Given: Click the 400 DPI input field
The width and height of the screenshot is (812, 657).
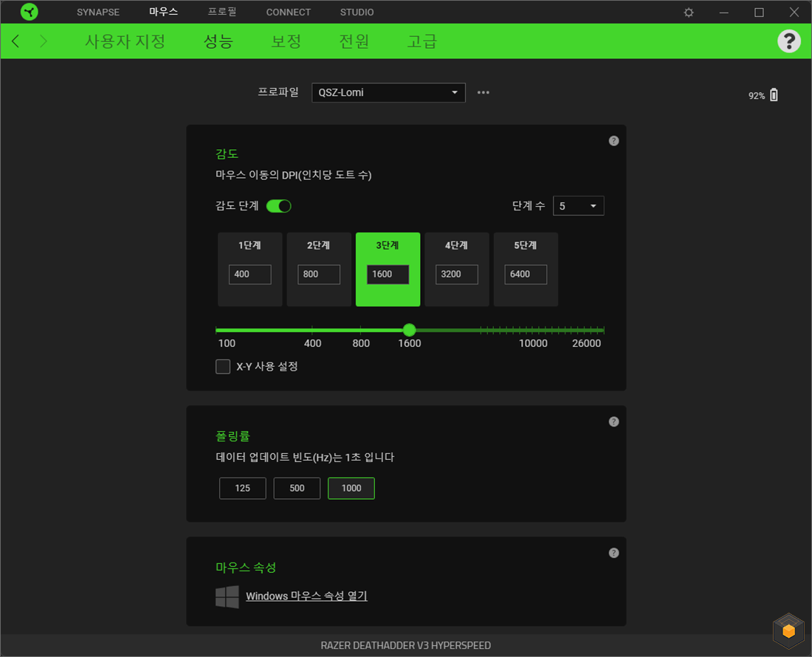Looking at the screenshot, I should 250,275.
